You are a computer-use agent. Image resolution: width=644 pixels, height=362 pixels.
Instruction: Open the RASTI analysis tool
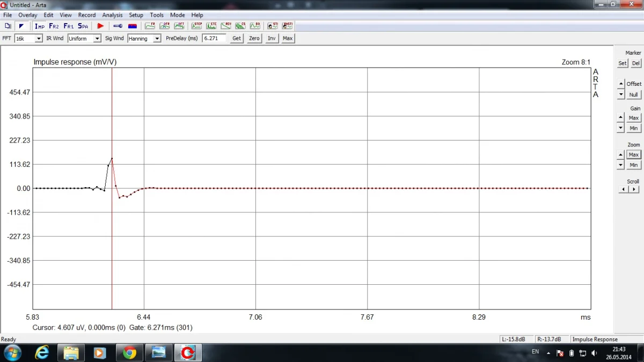pos(288,25)
